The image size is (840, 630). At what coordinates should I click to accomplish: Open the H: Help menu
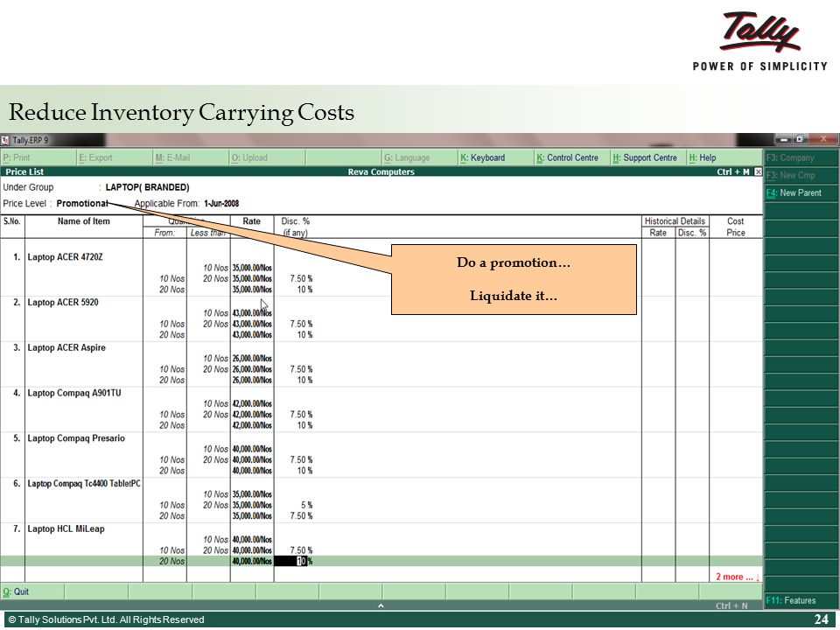point(724,157)
